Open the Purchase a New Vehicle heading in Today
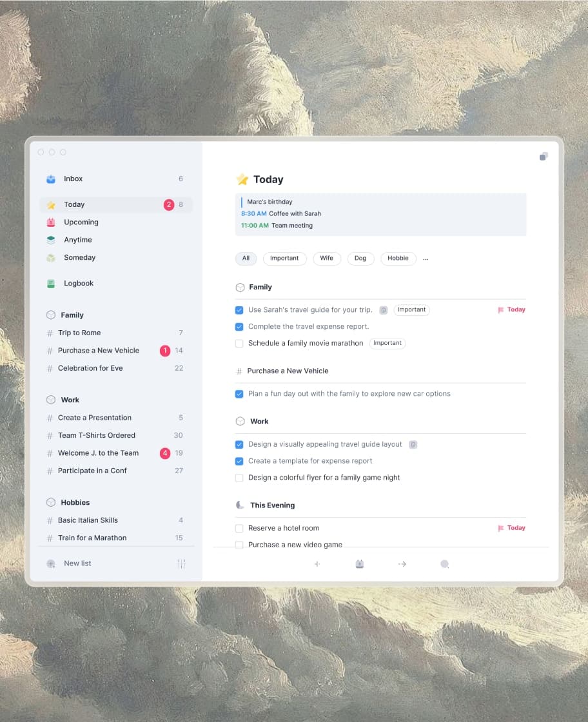 288,371
